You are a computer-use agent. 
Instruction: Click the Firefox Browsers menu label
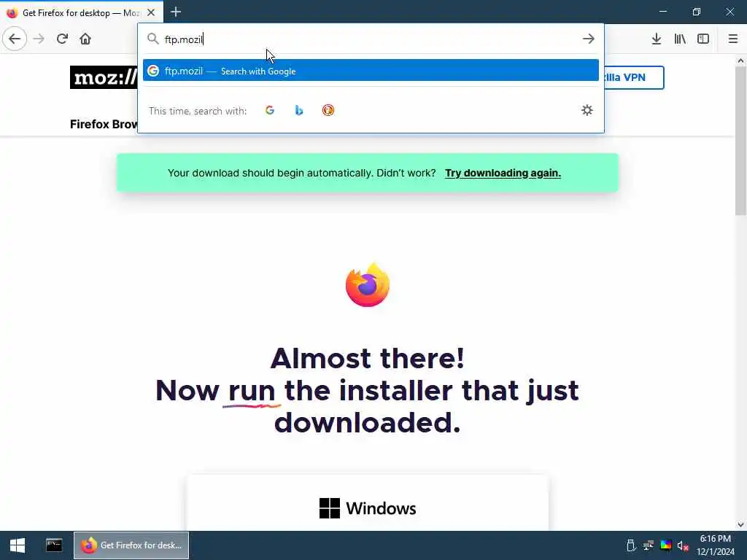pyautogui.click(x=104, y=124)
